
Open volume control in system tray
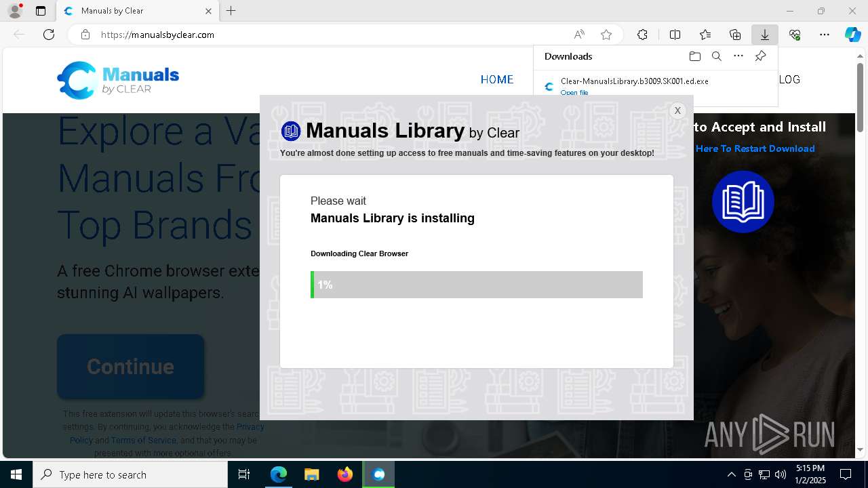(781, 474)
